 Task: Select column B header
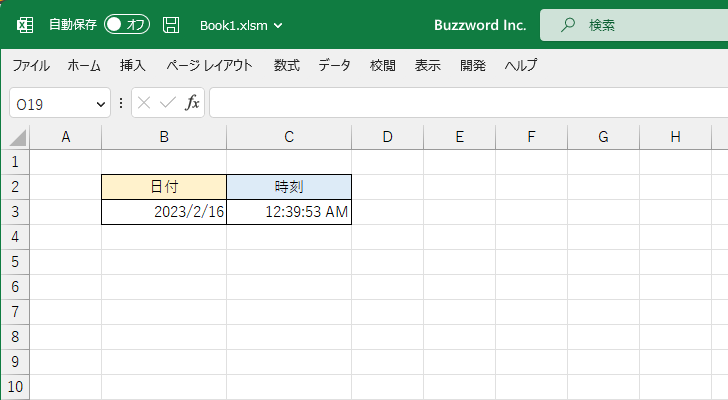tap(164, 137)
